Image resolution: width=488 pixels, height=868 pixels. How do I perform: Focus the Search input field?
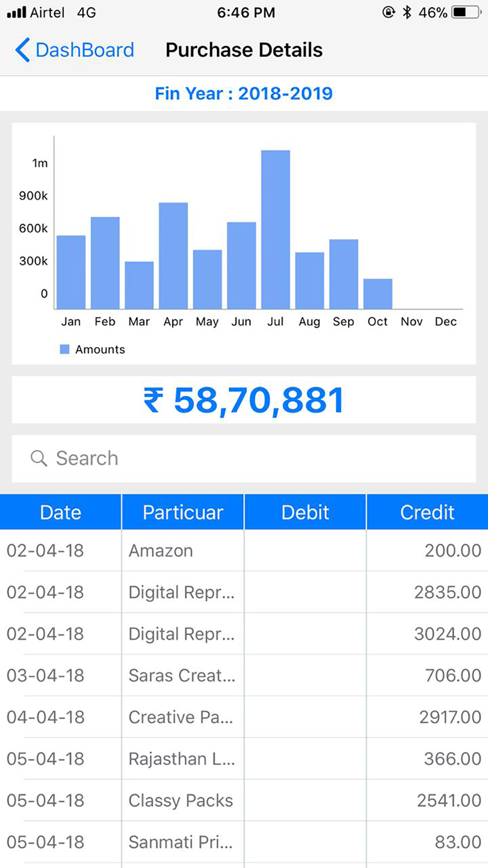[244, 458]
